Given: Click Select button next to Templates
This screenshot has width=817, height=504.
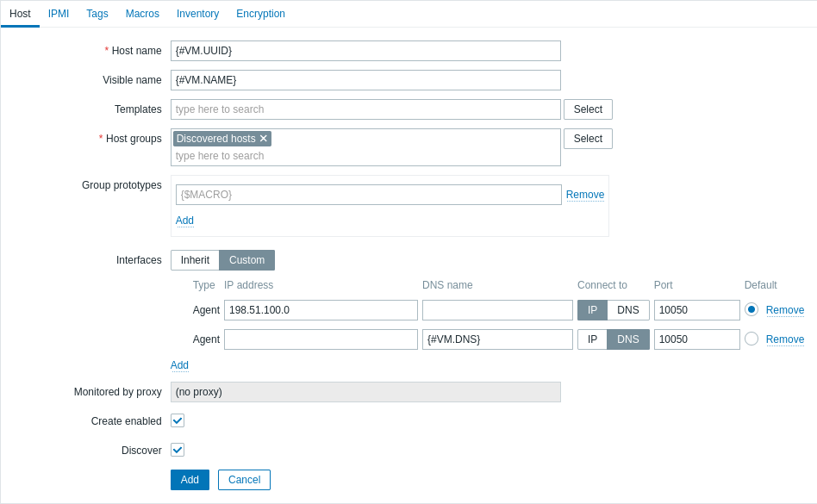Looking at the screenshot, I should click(x=588, y=109).
